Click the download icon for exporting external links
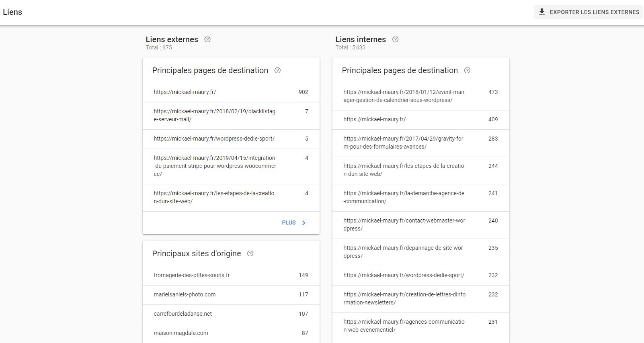 pyautogui.click(x=542, y=12)
